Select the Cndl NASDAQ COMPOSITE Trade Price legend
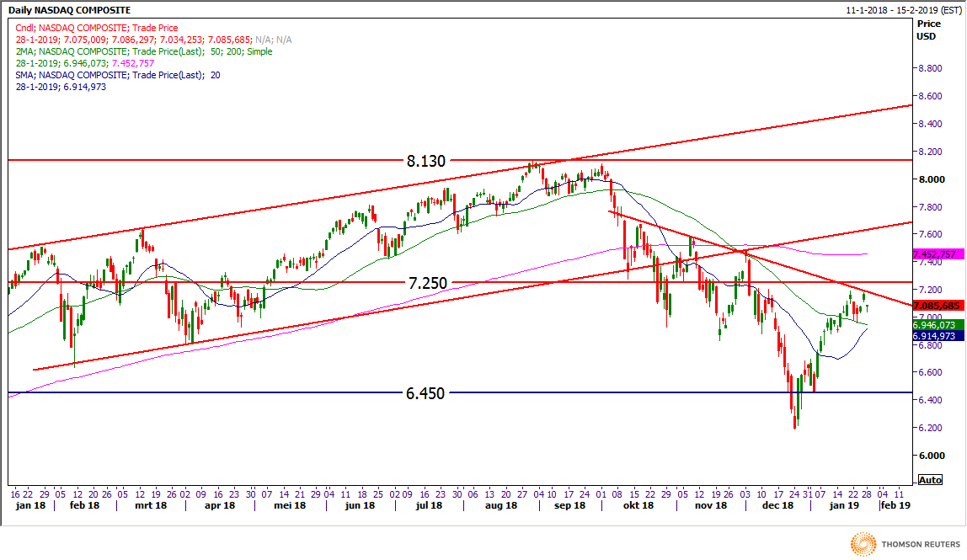This screenshot has height=560, width=967. point(96,28)
